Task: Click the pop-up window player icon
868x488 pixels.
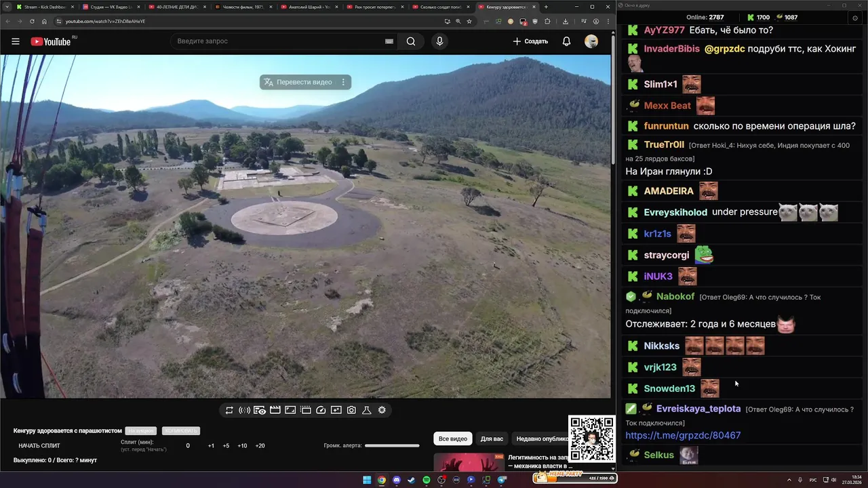Action: pos(306,410)
